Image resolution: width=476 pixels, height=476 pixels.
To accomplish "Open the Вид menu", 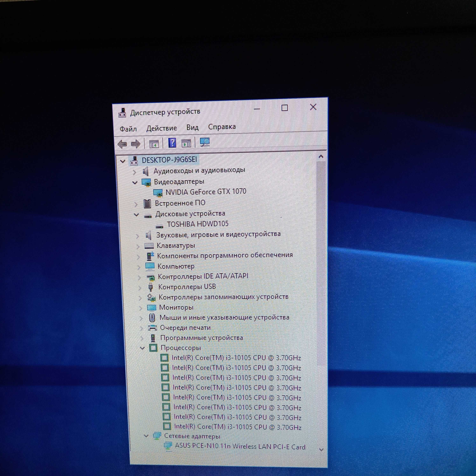I will click(192, 127).
